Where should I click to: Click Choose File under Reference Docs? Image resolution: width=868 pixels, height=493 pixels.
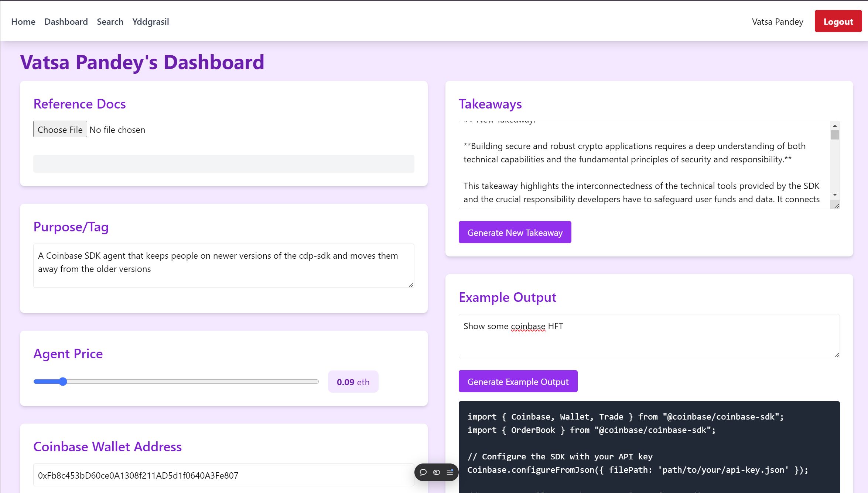pyautogui.click(x=60, y=130)
